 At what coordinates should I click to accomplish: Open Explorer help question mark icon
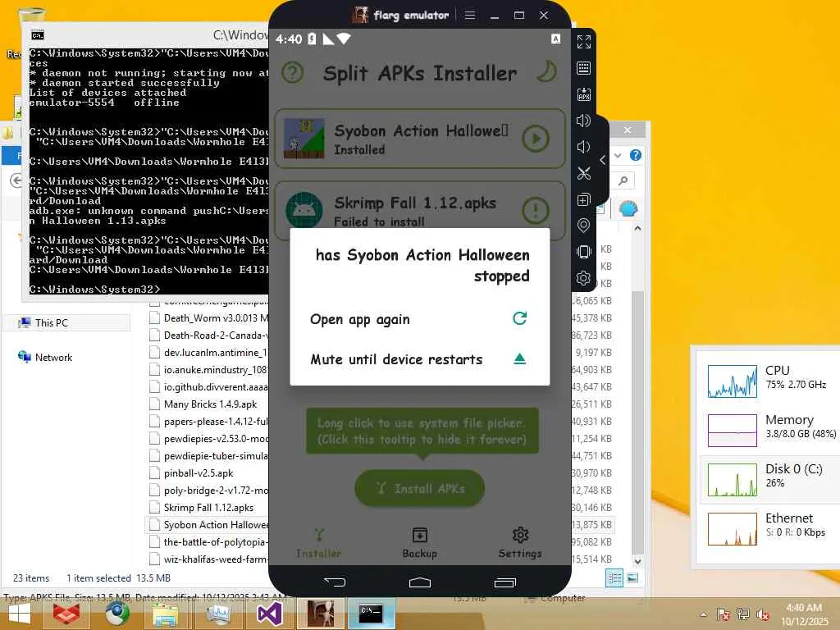coord(636,155)
